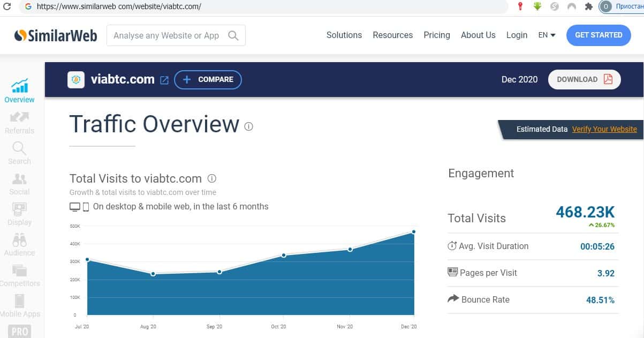Open the Audience binoculars section

[20, 240]
